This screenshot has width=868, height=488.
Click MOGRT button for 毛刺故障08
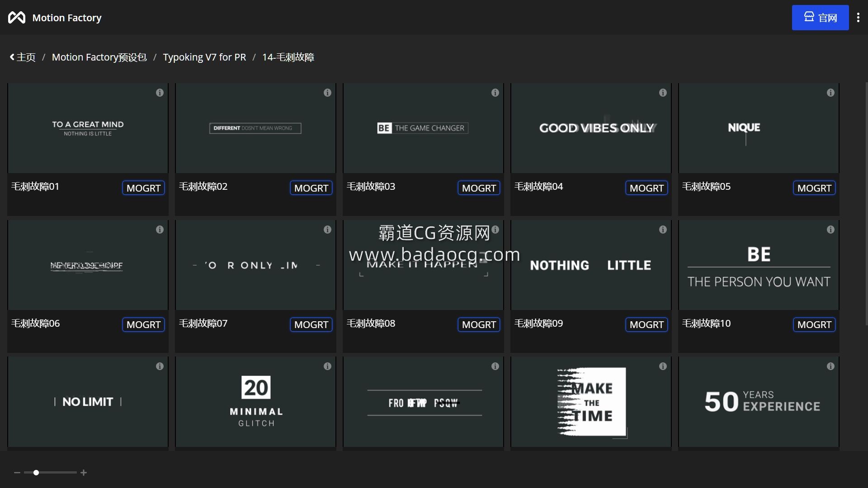pos(479,324)
